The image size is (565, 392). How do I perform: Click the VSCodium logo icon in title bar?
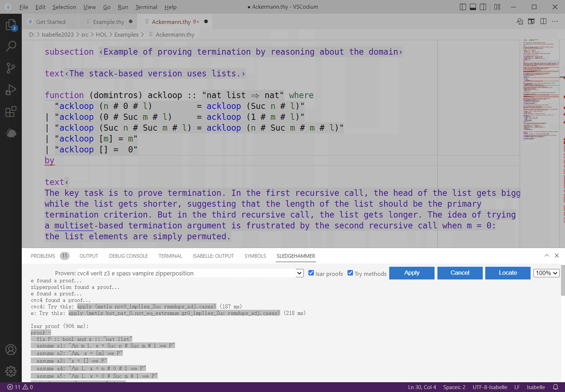click(x=8, y=7)
